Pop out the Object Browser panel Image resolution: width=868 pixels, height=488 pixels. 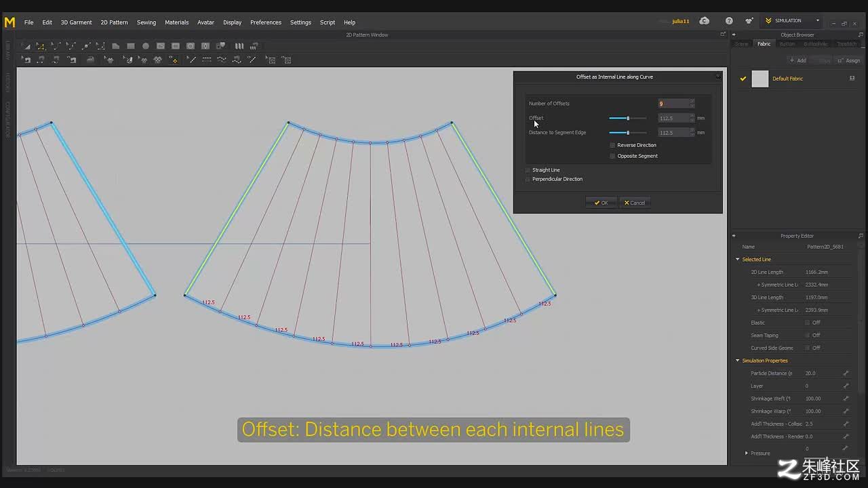click(861, 35)
